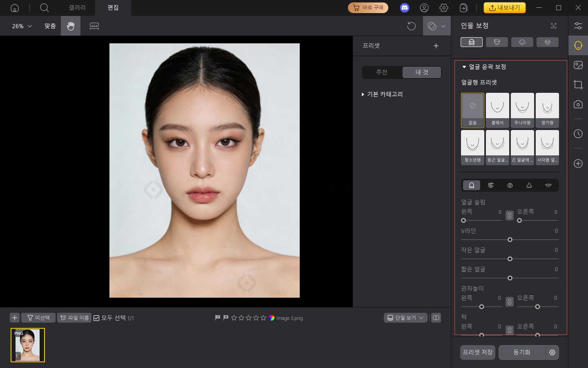Click the V라인 slider handle
Image resolution: width=588 pixels, height=368 pixels.
point(510,240)
